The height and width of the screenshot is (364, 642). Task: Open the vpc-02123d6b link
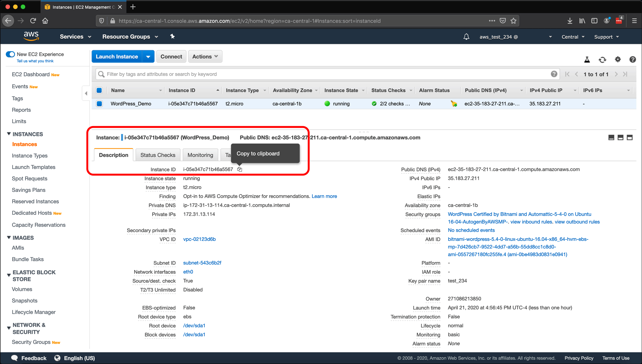(x=199, y=239)
